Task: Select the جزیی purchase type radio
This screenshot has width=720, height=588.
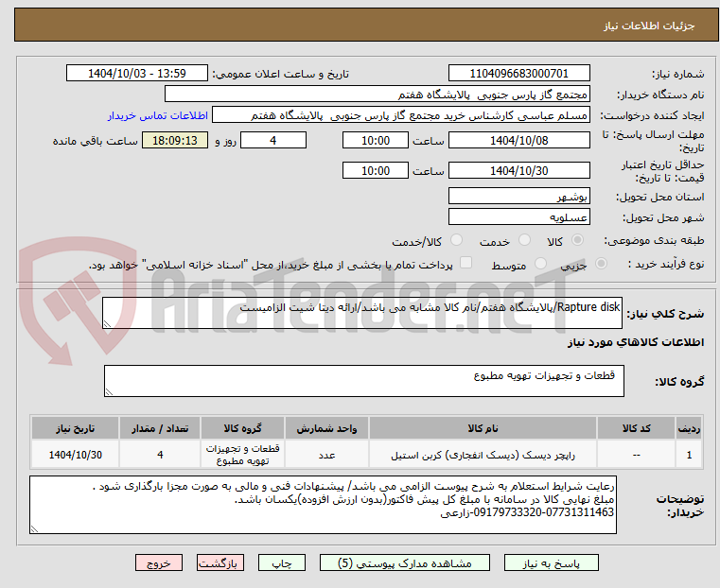Action: click(x=601, y=264)
